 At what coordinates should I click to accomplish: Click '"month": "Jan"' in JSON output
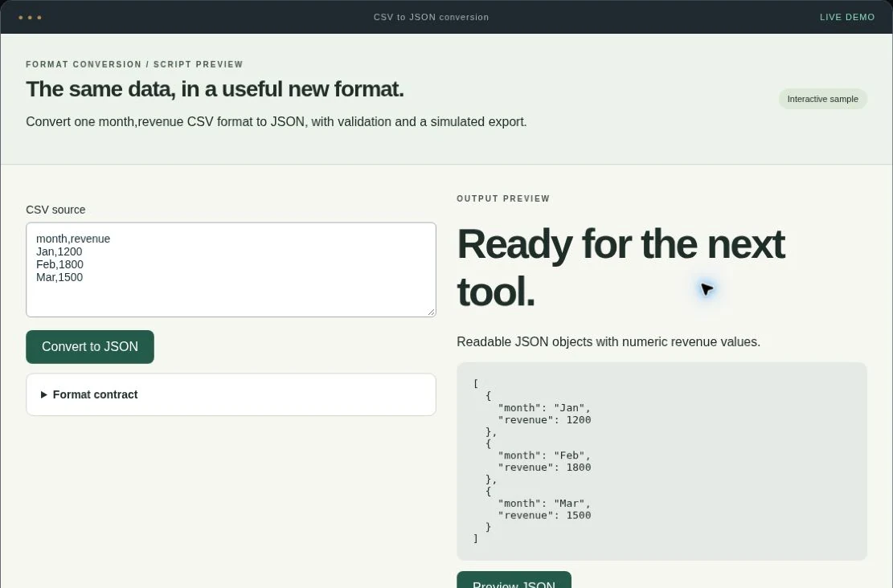click(542, 407)
